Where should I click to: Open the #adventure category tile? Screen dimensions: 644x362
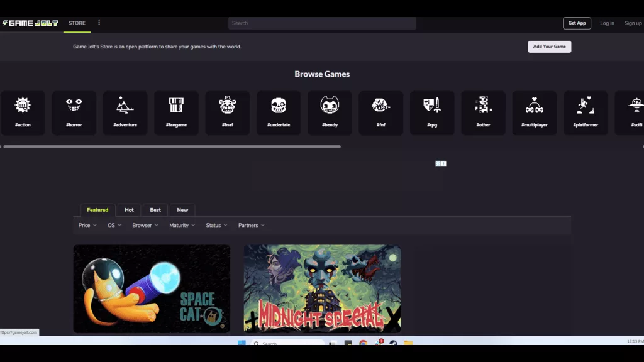coord(125,113)
